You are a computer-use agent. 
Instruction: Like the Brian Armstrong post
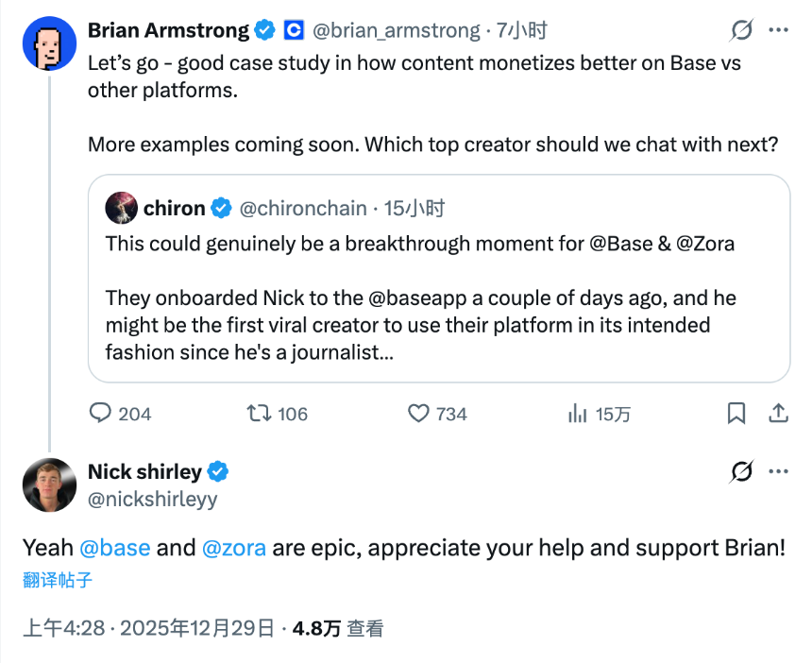pyautogui.click(x=419, y=413)
